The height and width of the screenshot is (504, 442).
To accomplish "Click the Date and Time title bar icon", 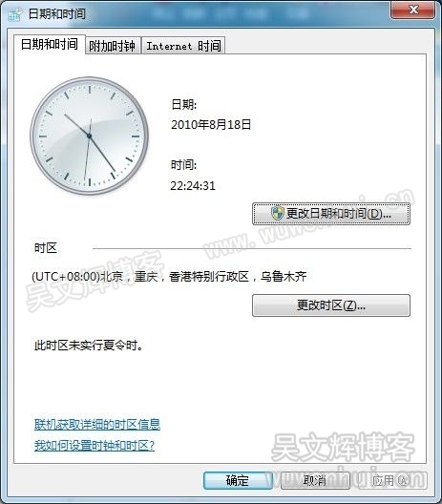I will 14,14.
